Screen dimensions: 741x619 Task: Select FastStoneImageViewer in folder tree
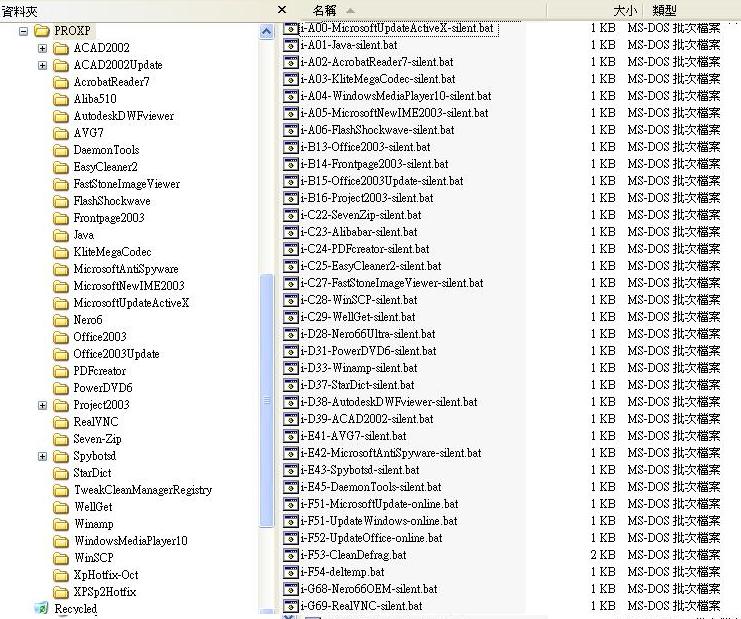click(127, 184)
